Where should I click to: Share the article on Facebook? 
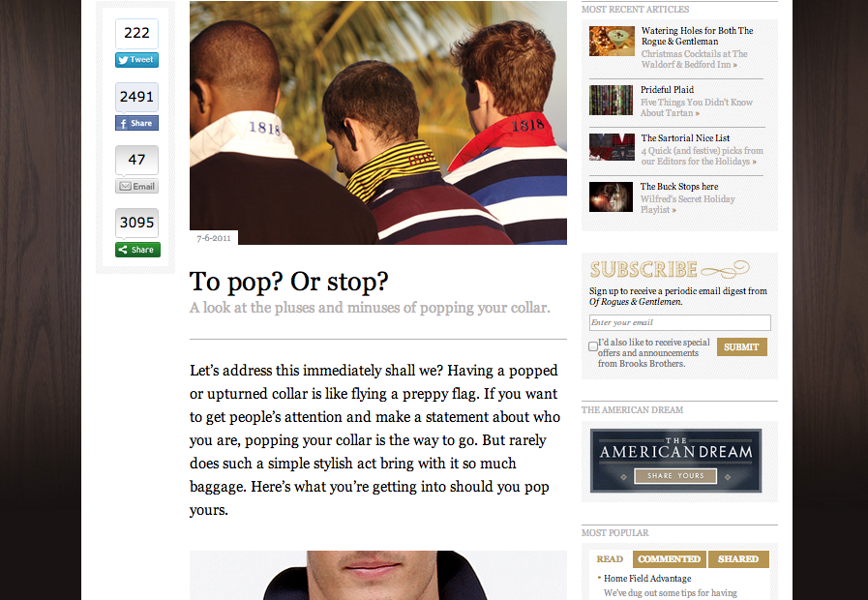tap(136, 123)
